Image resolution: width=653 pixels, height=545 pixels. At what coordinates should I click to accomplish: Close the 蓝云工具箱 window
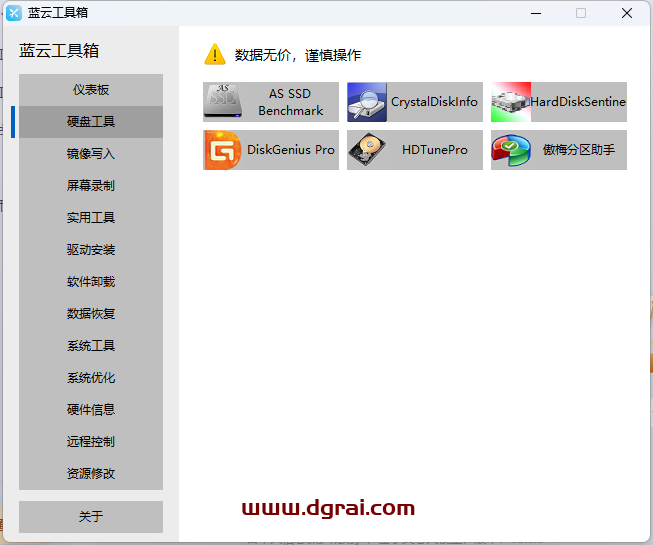(x=627, y=13)
